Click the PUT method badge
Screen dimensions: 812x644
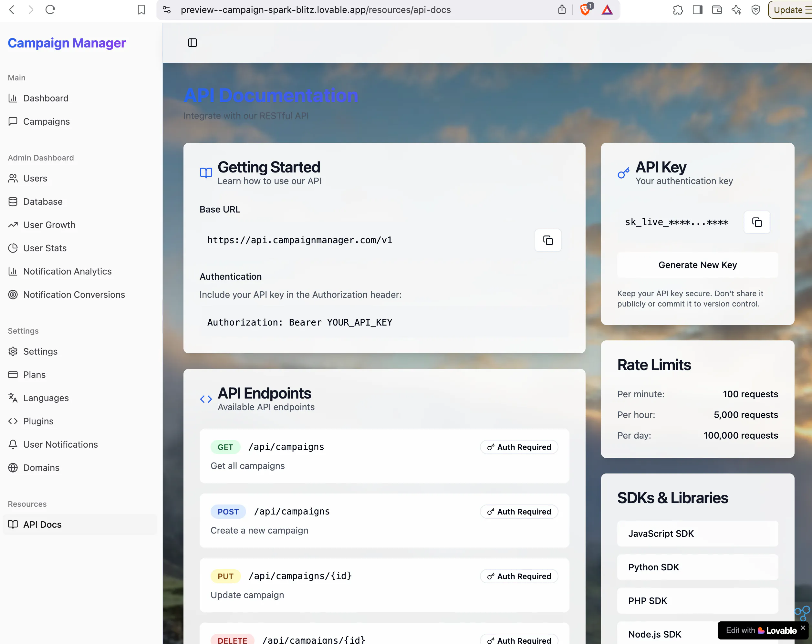[225, 576]
